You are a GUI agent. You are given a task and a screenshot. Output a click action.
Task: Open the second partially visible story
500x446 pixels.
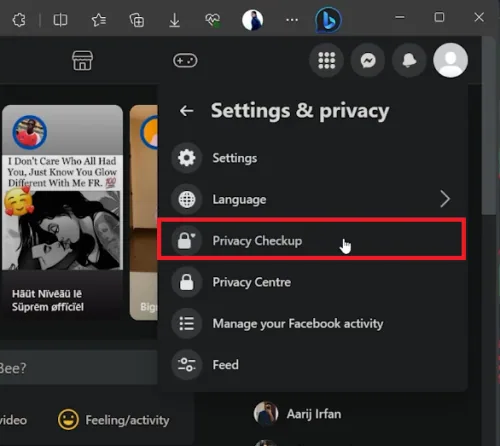[x=144, y=213]
